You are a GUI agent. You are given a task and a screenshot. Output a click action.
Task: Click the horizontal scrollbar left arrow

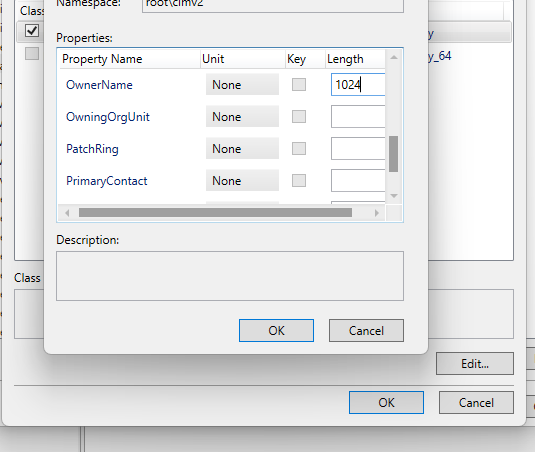tap(67, 213)
